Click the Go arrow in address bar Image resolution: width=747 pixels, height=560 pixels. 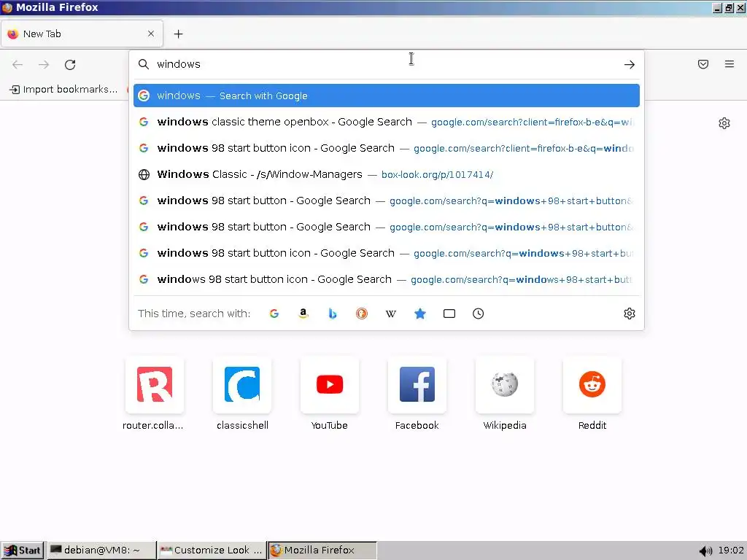(x=630, y=64)
